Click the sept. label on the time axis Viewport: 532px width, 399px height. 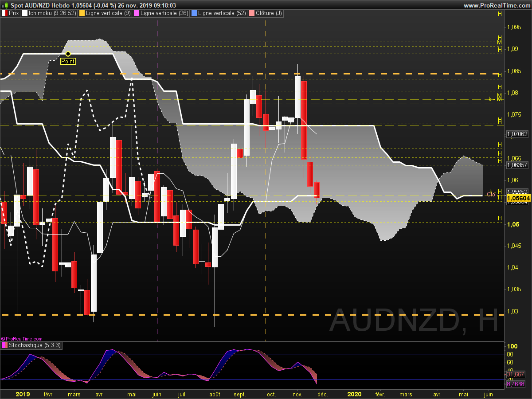[x=240, y=394]
